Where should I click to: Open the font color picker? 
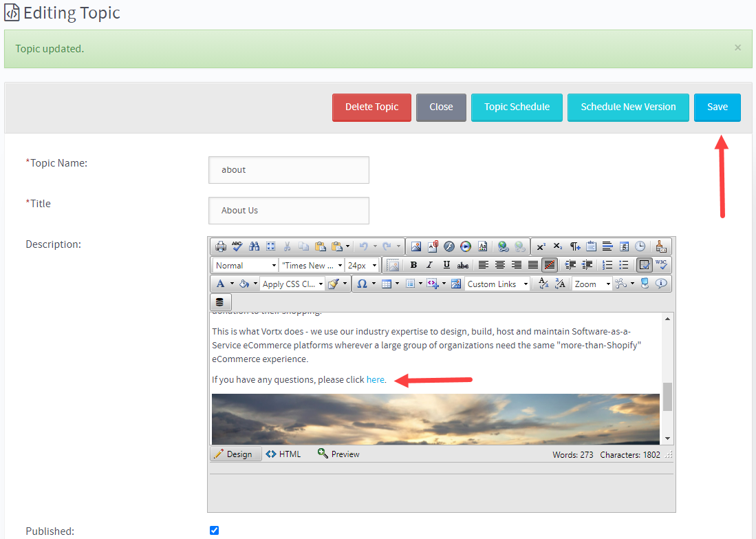pos(221,283)
